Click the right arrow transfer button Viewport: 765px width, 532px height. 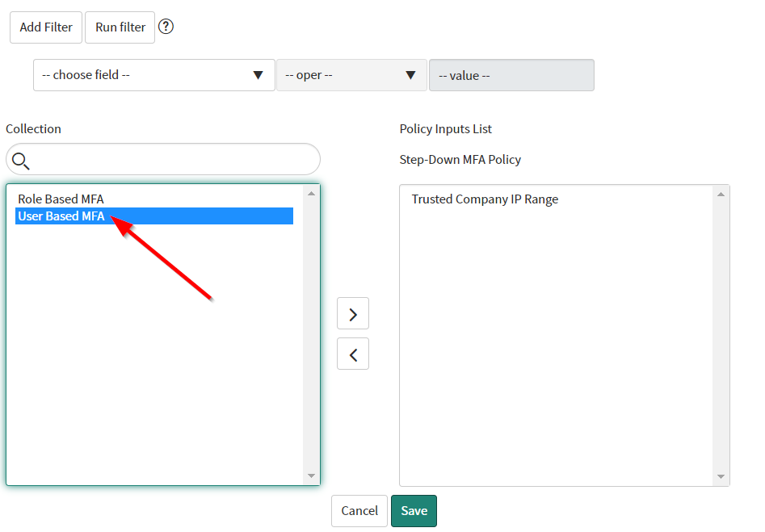click(353, 313)
